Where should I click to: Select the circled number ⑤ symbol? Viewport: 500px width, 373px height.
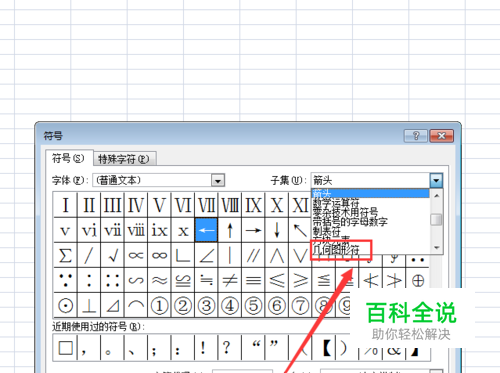pos(253,305)
